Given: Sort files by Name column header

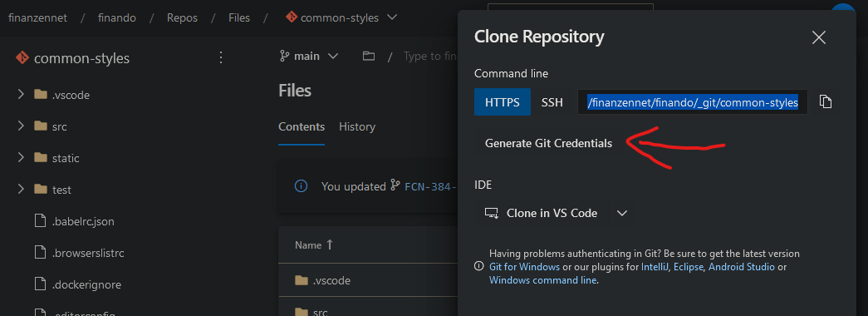Looking at the screenshot, I should point(314,244).
